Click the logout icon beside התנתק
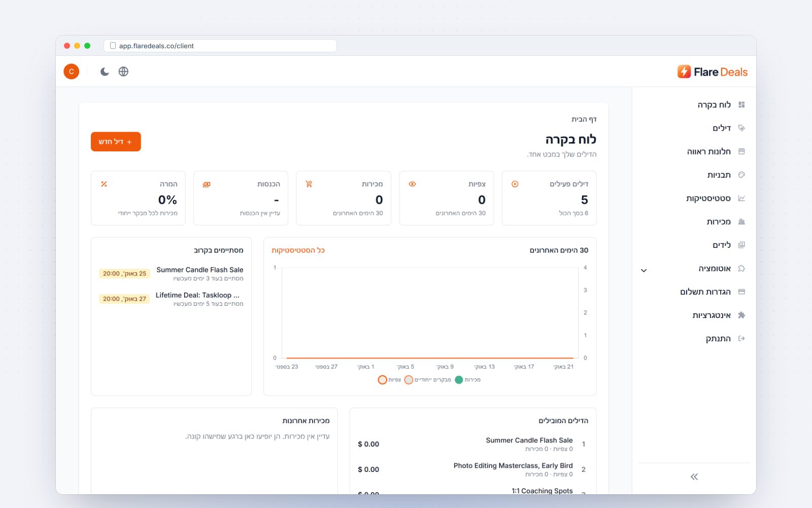812x508 pixels. point(741,338)
